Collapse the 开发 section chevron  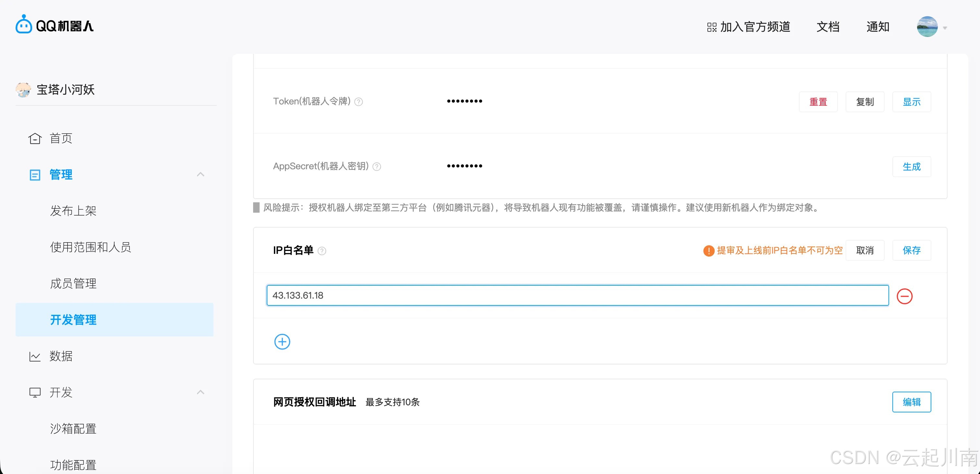click(x=201, y=392)
